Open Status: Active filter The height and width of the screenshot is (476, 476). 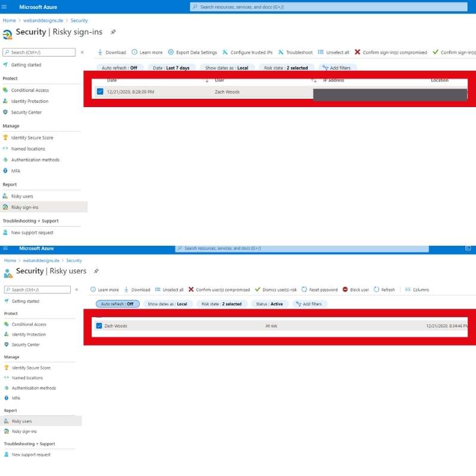pos(270,304)
